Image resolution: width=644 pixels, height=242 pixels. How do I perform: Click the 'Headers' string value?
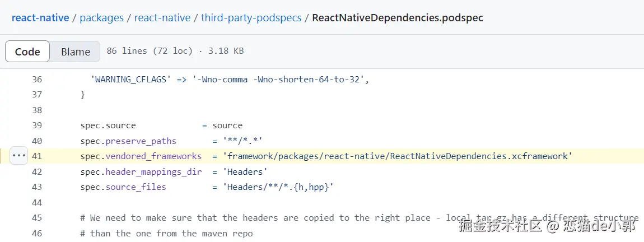245,172
